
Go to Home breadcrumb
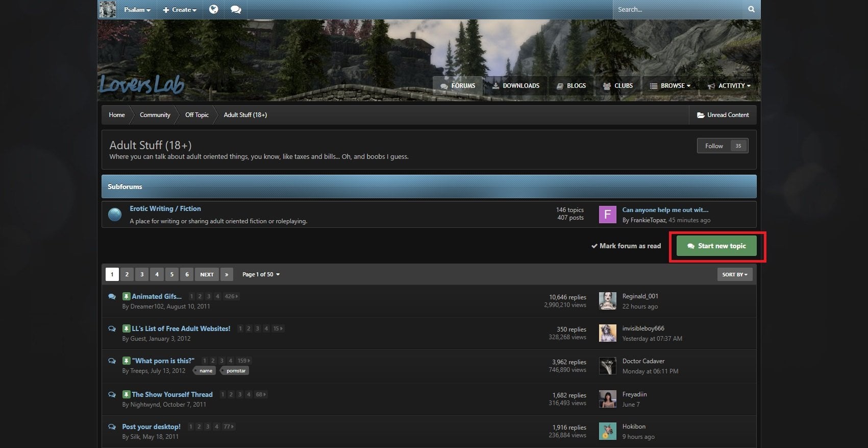117,115
